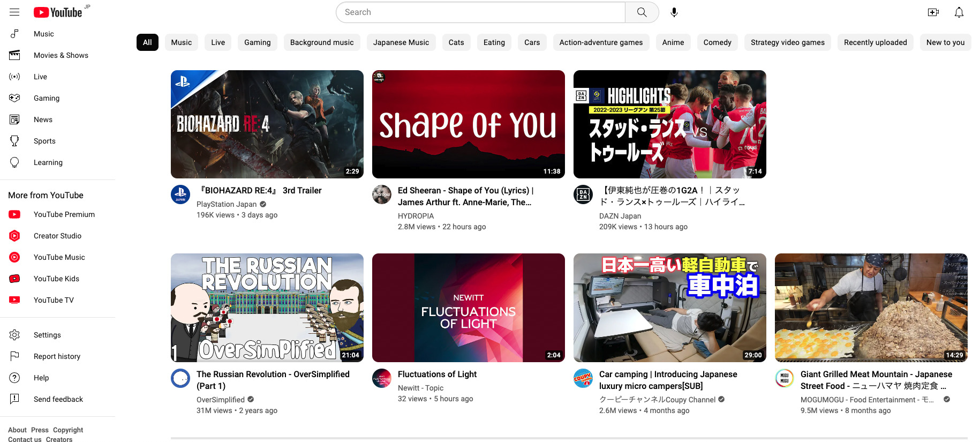Open Music in the sidebar
The height and width of the screenshot is (442, 980).
(57, 34)
